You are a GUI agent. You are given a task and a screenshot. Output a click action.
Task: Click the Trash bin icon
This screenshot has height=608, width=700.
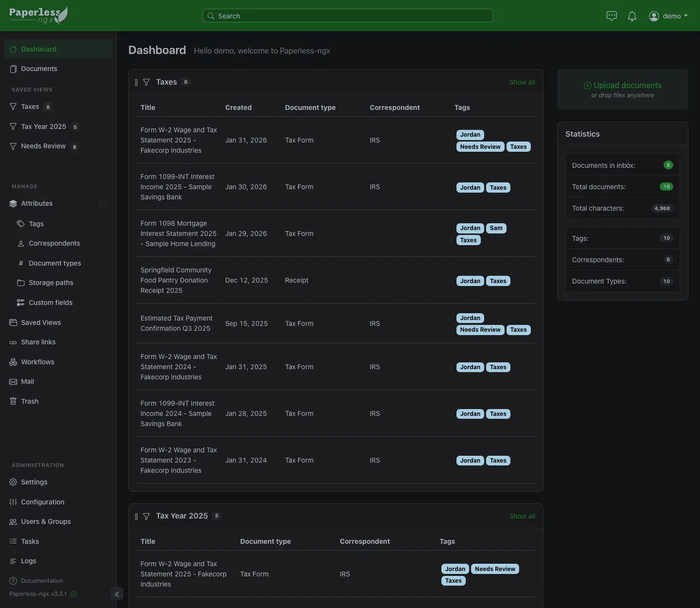(13, 401)
